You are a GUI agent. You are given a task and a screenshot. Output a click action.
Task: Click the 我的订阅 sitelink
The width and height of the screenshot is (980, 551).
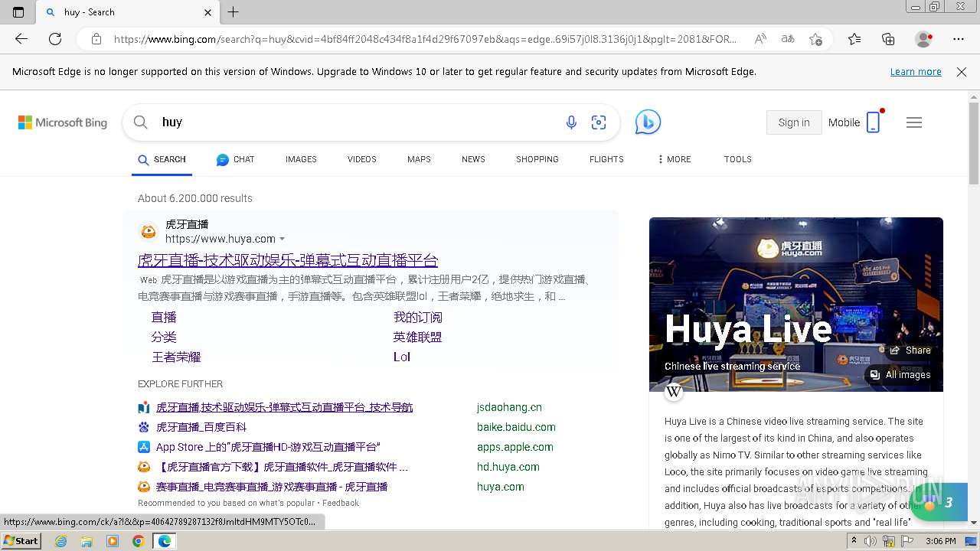point(418,317)
